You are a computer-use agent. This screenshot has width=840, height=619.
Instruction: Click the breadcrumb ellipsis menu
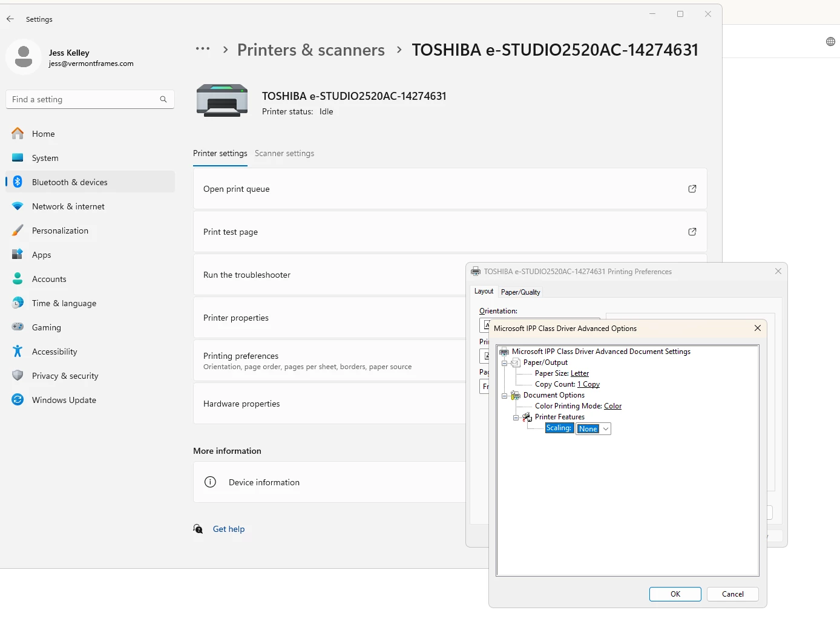(203, 49)
